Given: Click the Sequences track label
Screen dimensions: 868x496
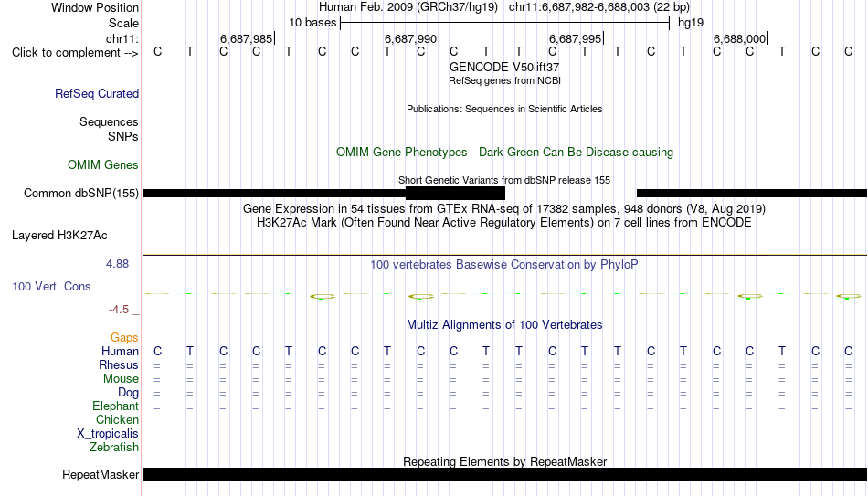Looking at the screenshot, I should click(x=109, y=121).
